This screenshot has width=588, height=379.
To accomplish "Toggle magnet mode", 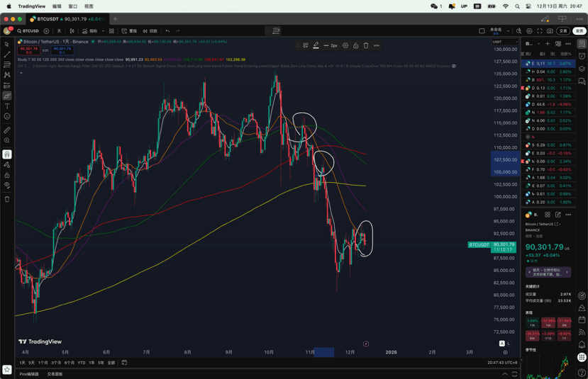I will (x=7, y=154).
